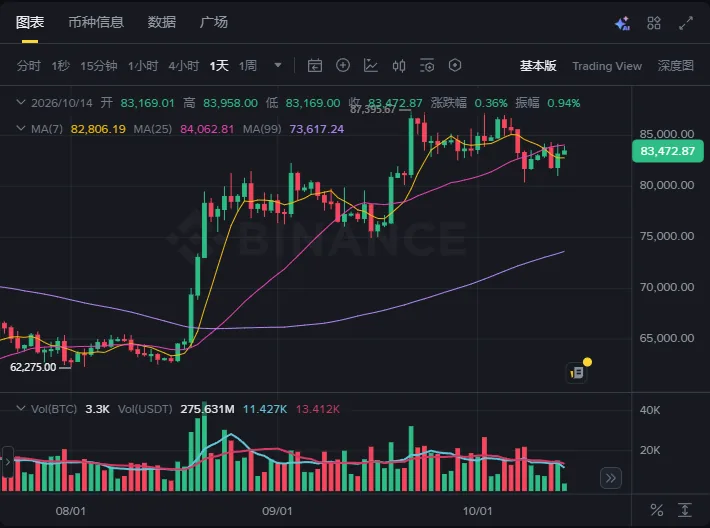This screenshot has height=528, width=710.
Task: Open the news note icon with yellow dot
Action: [x=577, y=372]
